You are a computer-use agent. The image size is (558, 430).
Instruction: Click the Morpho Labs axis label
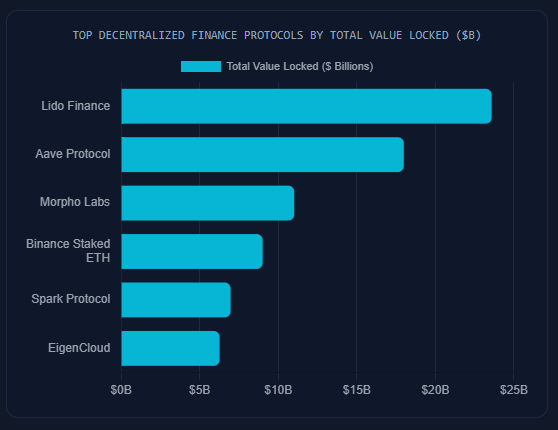pyautogui.click(x=75, y=202)
